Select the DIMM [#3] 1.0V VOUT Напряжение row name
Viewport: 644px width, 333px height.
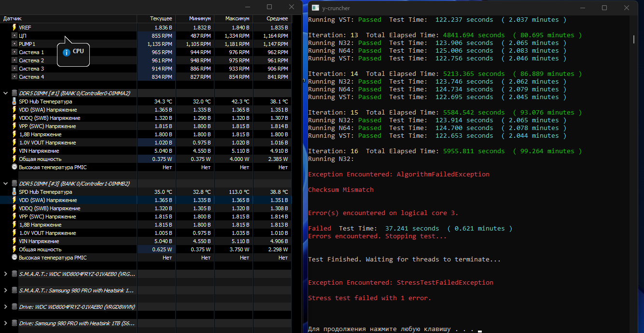click(47, 233)
